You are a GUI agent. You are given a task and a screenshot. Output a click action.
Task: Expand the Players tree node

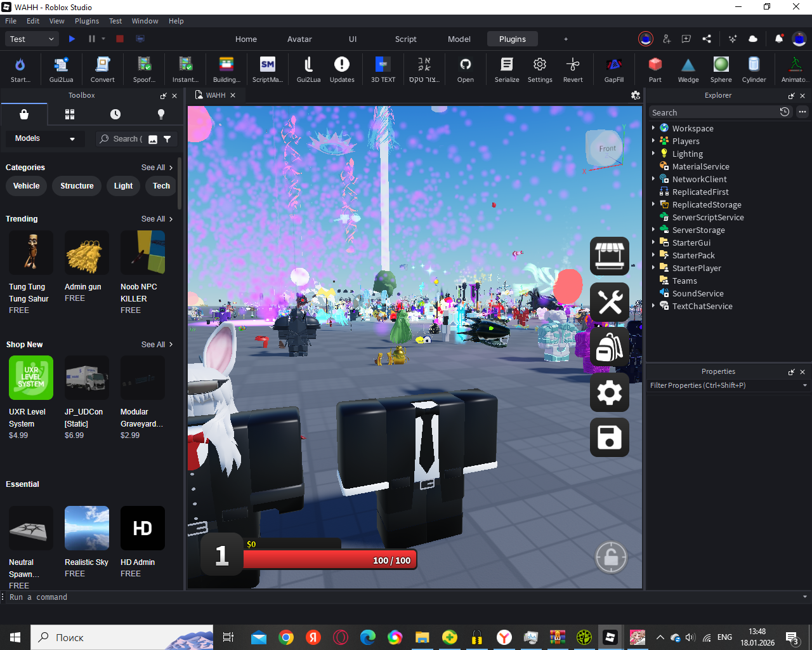pyautogui.click(x=653, y=141)
